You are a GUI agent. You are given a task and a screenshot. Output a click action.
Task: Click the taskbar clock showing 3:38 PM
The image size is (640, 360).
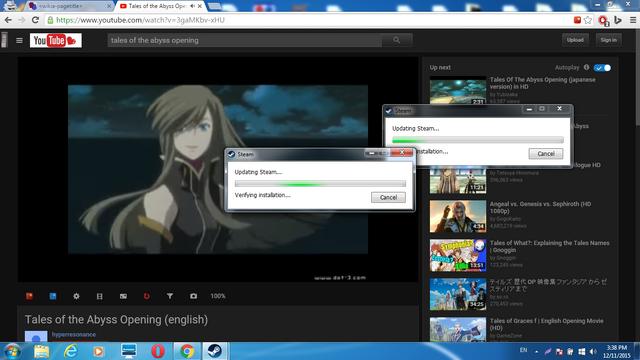(616, 351)
